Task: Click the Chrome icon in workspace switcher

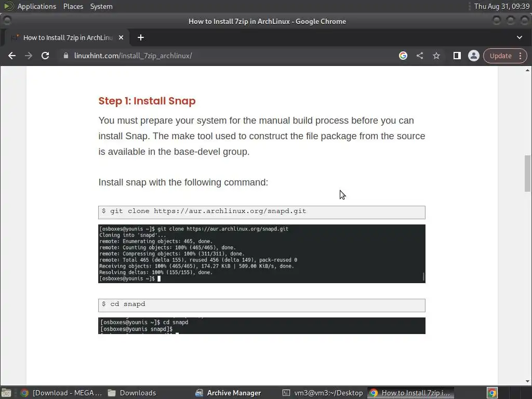Action: tap(493, 393)
